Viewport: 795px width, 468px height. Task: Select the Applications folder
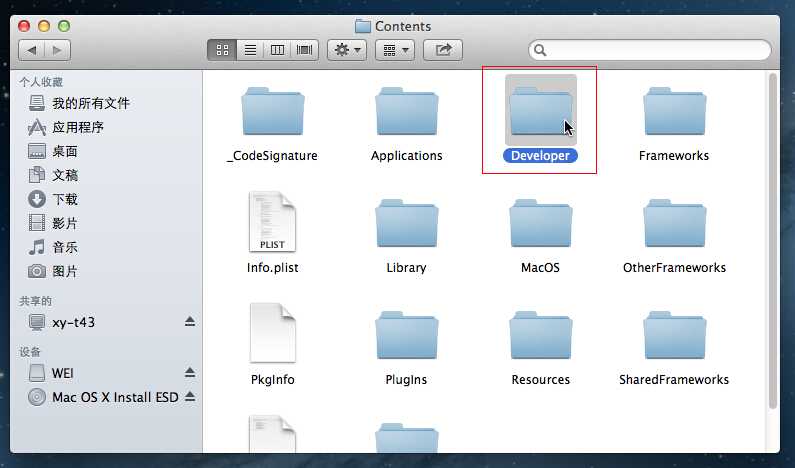(407, 111)
